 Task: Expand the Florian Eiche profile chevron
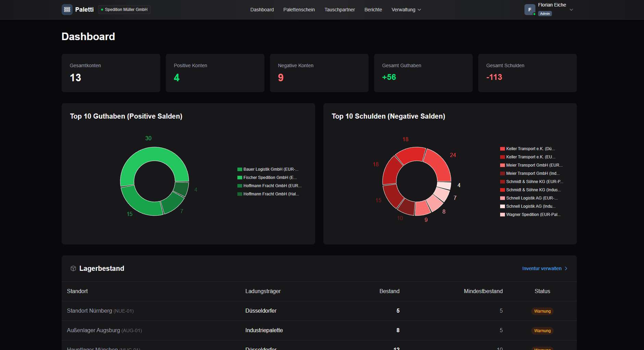point(571,10)
